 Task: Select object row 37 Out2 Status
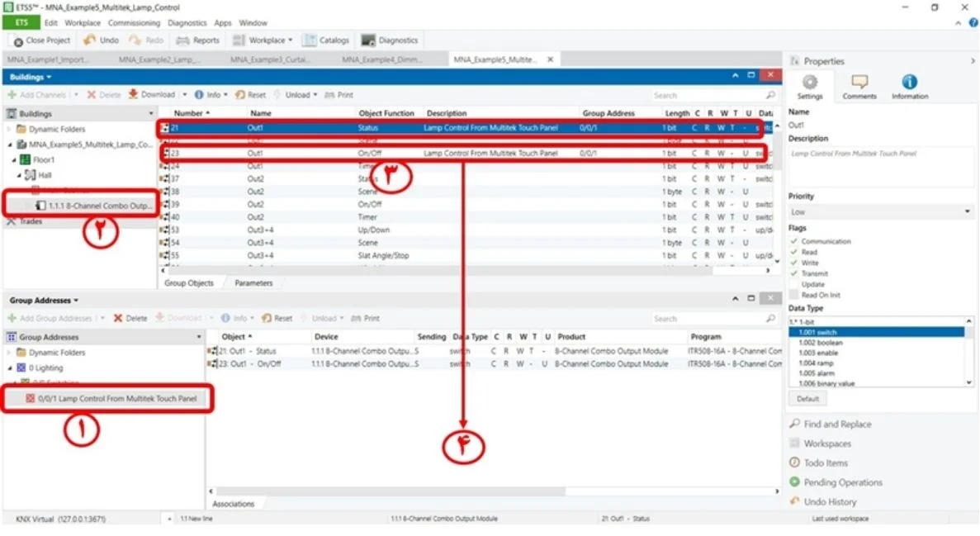pos(466,179)
